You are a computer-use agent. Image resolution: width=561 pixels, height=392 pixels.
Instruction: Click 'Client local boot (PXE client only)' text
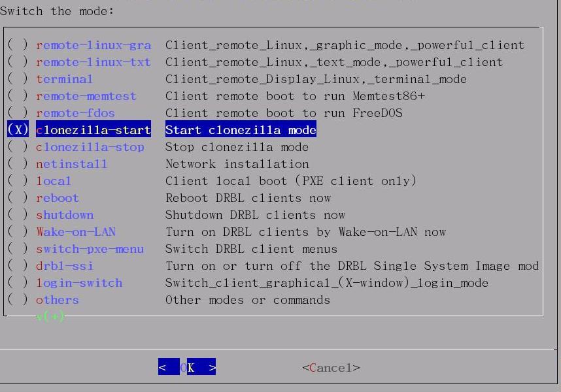291,181
